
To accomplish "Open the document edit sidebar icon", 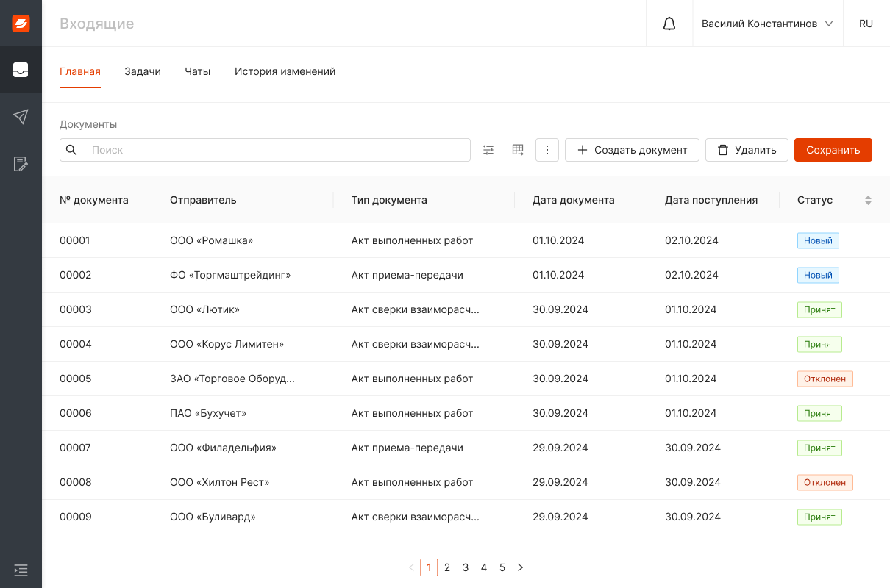I will point(21,164).
